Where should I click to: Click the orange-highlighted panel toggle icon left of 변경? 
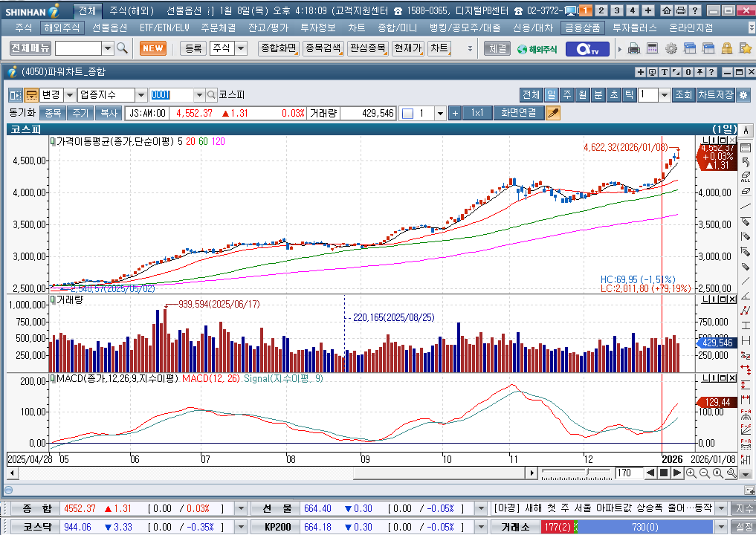pyautogui.click(x=31, y=95)
